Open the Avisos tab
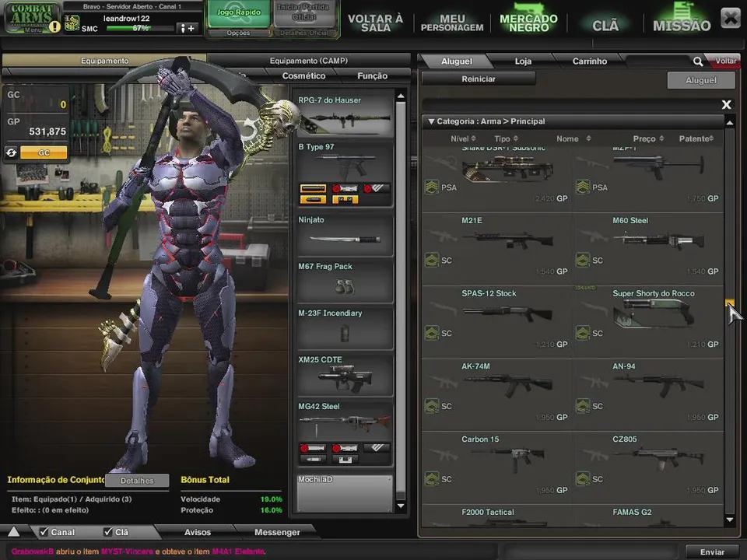The image size is (747, 560). click(x=197, y=532)
